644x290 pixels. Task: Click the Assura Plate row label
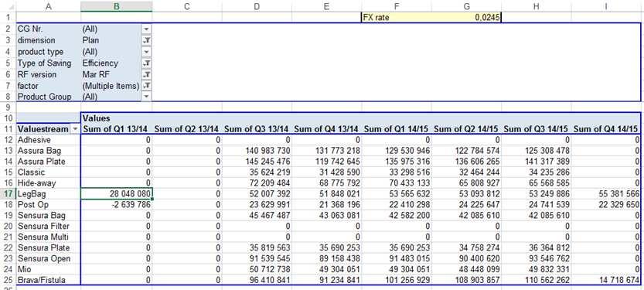(49, 162)
